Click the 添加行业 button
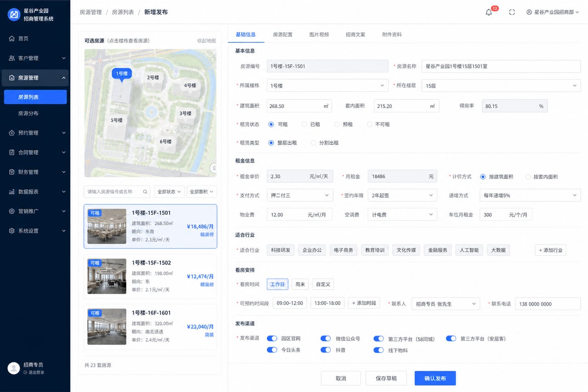 (550, 250)
